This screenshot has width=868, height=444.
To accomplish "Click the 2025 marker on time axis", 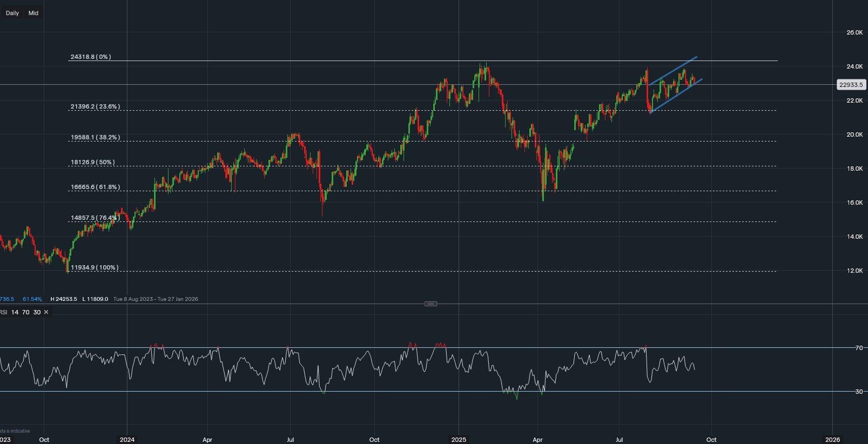I will 459,440.
